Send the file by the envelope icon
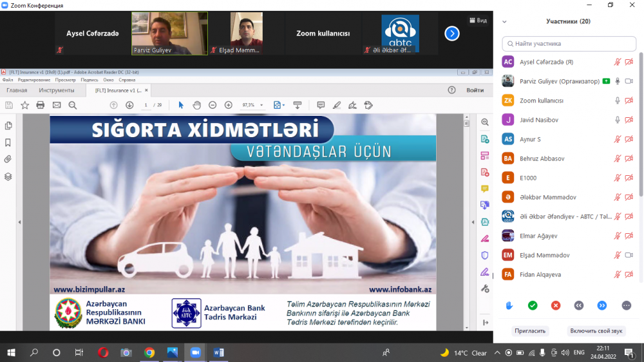The height and width of the screenshot is (362, 644). coord(57,105)
